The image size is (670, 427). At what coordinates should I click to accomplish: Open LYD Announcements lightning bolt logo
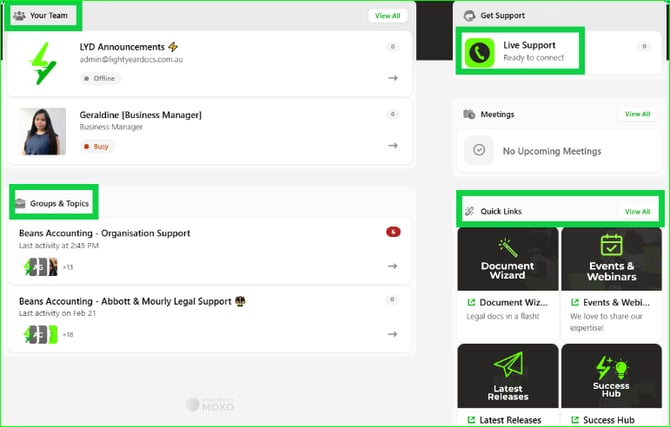[43, 63]
